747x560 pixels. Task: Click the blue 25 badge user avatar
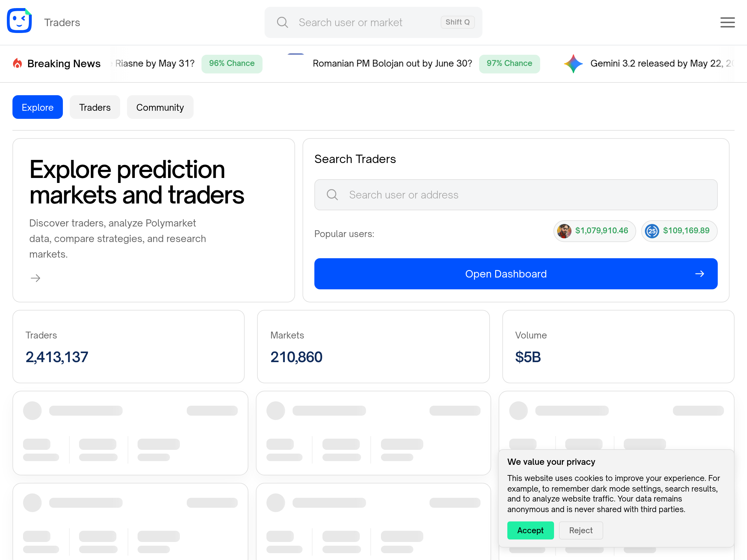coord(652,231)
